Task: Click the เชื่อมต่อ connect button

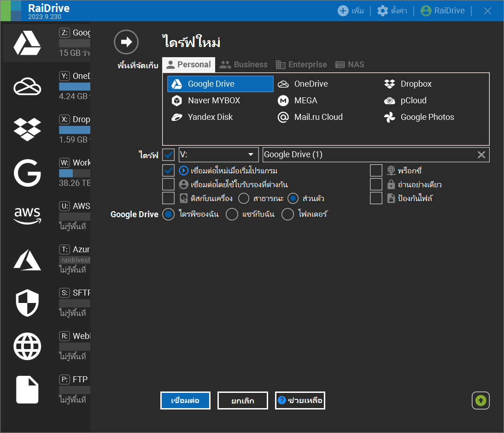Action: tap(185, 401)
